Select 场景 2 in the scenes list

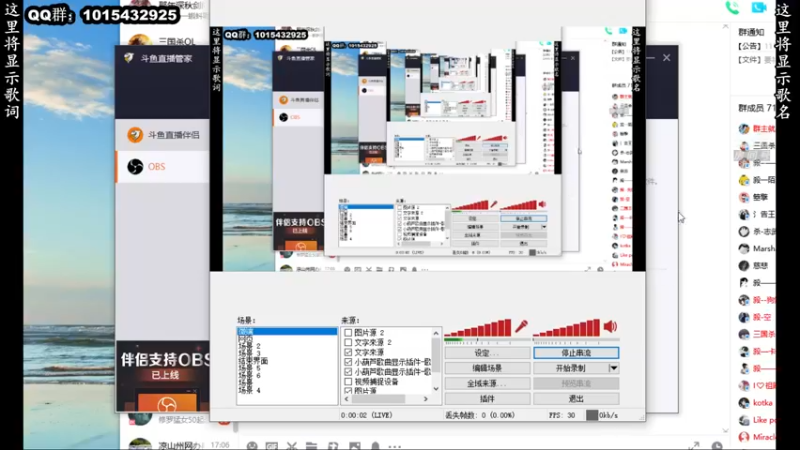point(249,346)
